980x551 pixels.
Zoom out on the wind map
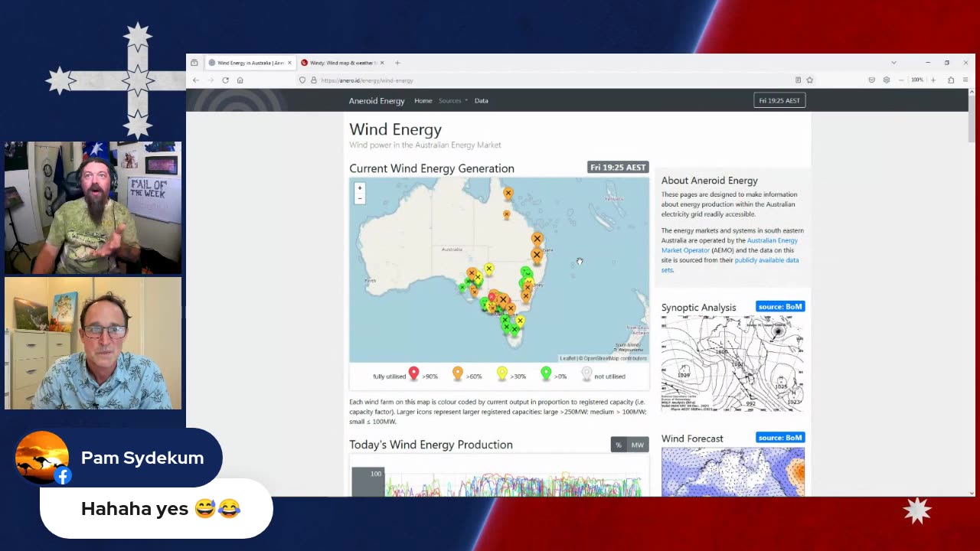[x=360, y=198]
